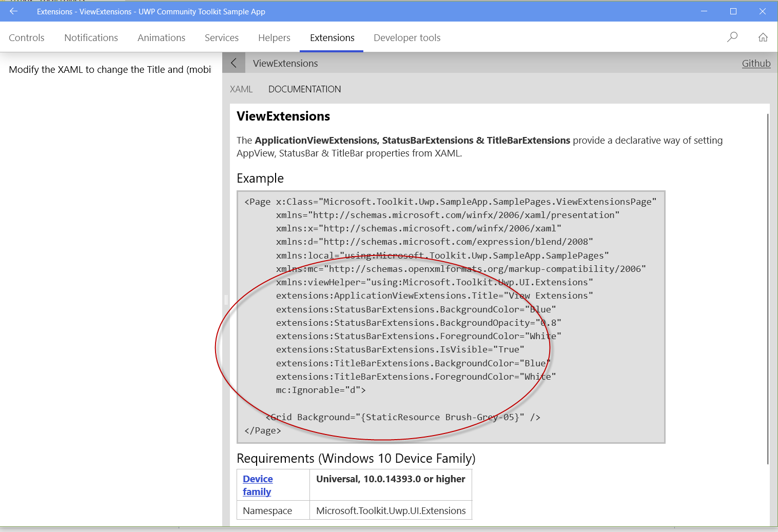Open Developer tools section
The image size is (778, 532).
point(407,37)
